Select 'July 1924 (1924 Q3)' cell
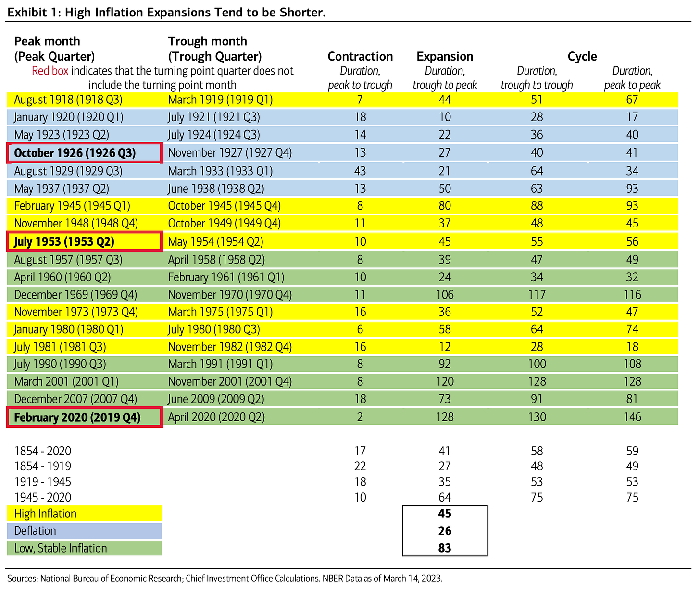 (x=214, y=134)
